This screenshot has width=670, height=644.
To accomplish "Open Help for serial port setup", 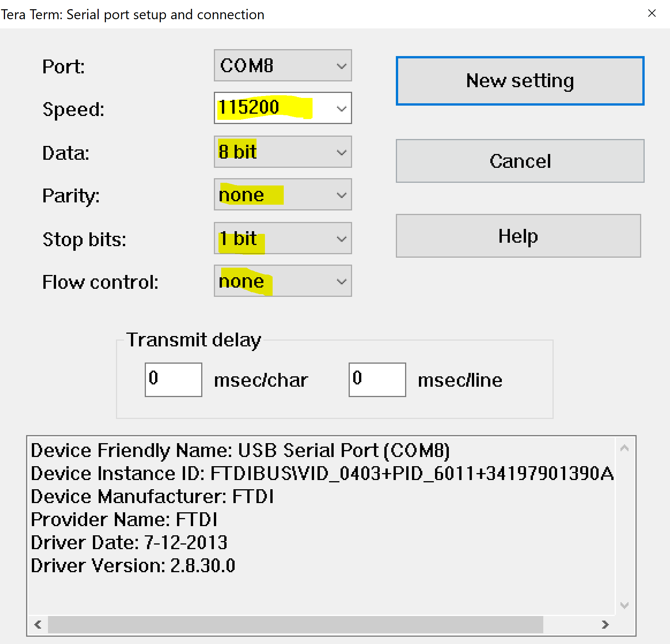I will click(518, 236).
